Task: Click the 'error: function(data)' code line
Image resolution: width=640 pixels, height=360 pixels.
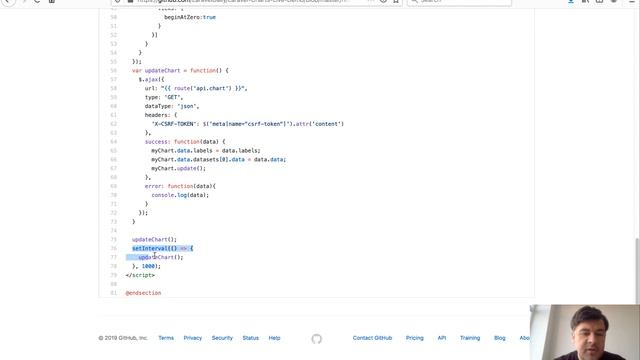Action: tap(180, 186)
